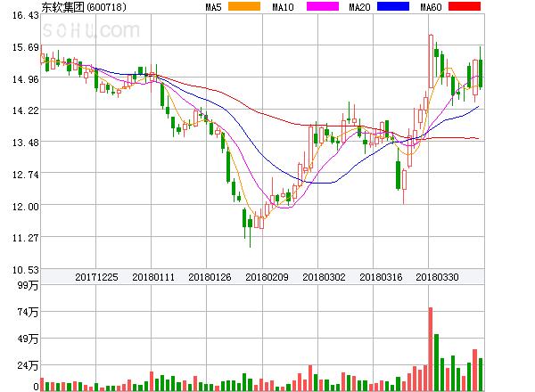Click the price axis label 16.43
535x392 pixels.
point(26,15)
